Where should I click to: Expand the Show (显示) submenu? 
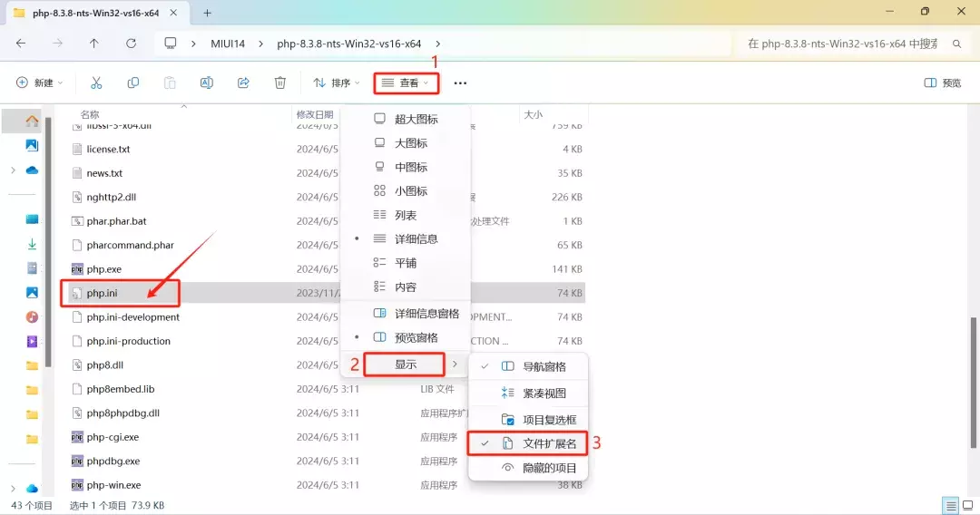click(x=405, y=364)
